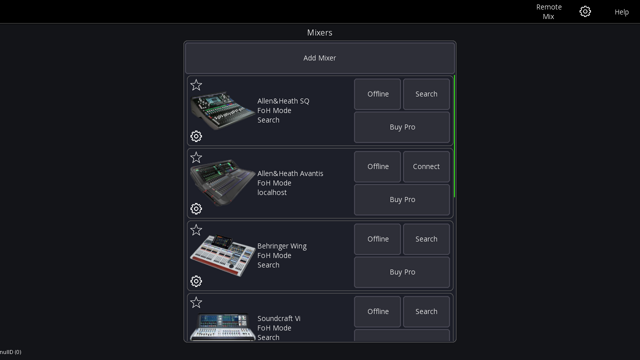The width and height of the screenshot is (640, 360).
Task: Start Allen&Heath Avantis in Offline mode
Action: (x=378, y=167)
